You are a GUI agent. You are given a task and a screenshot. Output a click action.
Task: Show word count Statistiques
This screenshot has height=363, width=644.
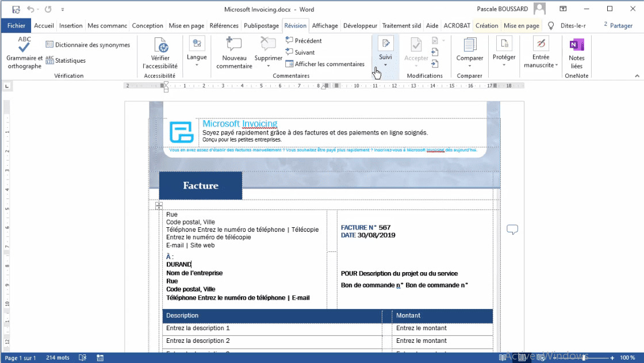coord(66,60)
